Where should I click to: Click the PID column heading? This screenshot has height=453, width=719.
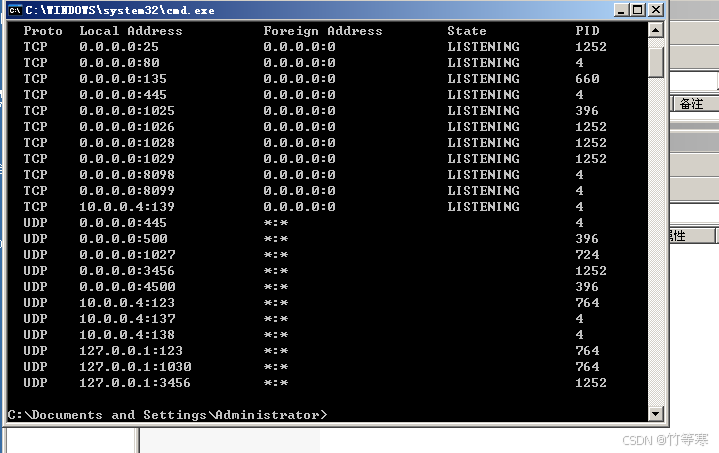587,31
